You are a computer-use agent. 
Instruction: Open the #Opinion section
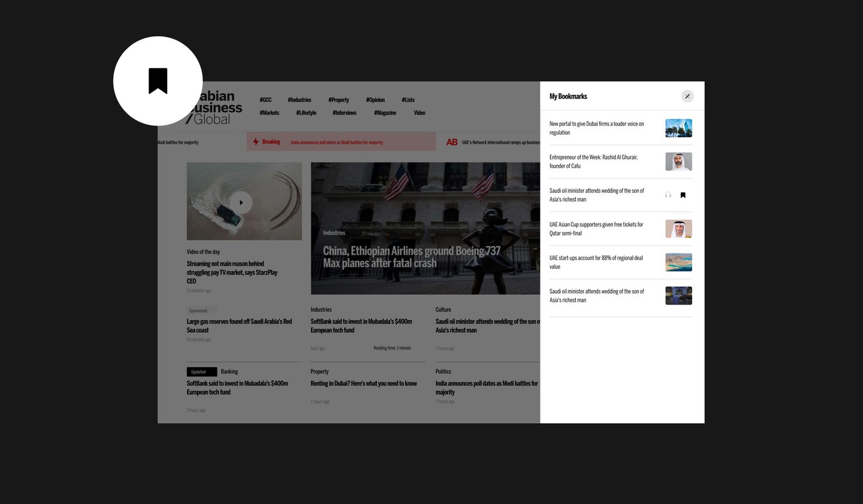375,100
